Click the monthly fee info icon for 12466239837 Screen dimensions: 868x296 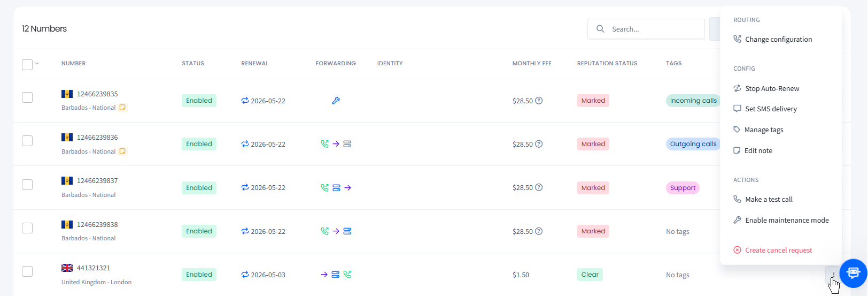[539, 187]
